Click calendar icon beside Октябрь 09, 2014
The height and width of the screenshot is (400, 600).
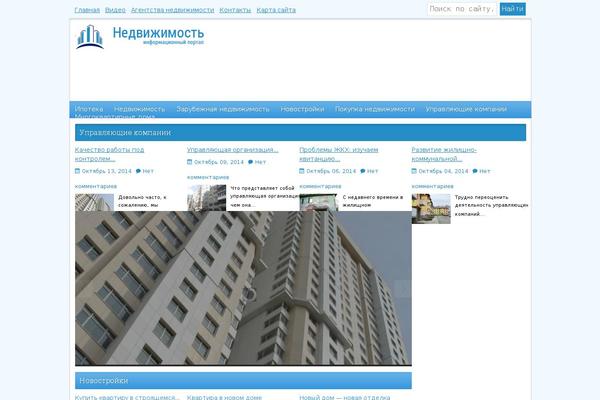(189, 162)
